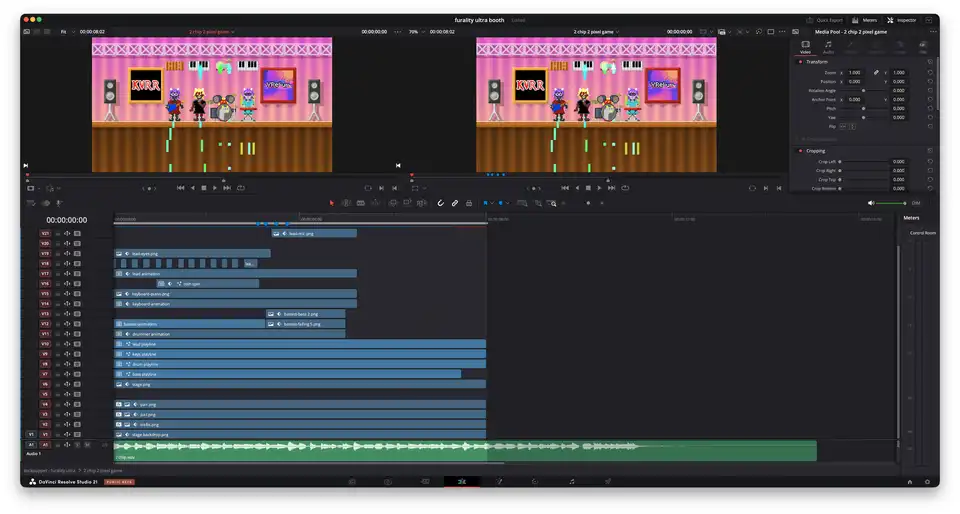Open the Fusion page tab at bottom
Screen dimensions: 960x514
click(x=499, y=482)
